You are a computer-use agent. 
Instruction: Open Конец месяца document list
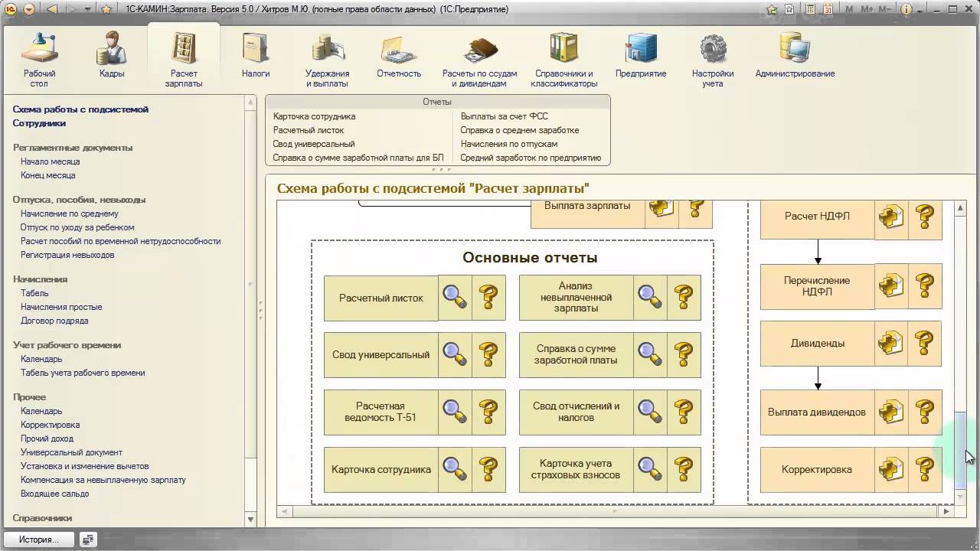pos(48,175)
